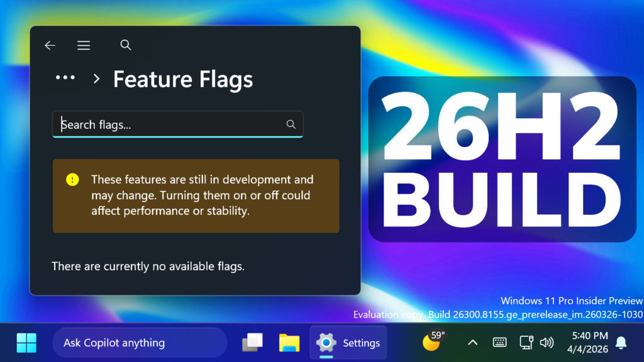This screenshot has width=644, height=362.
Task: Click the back arrow in Settings
Action: pos(50,45)
